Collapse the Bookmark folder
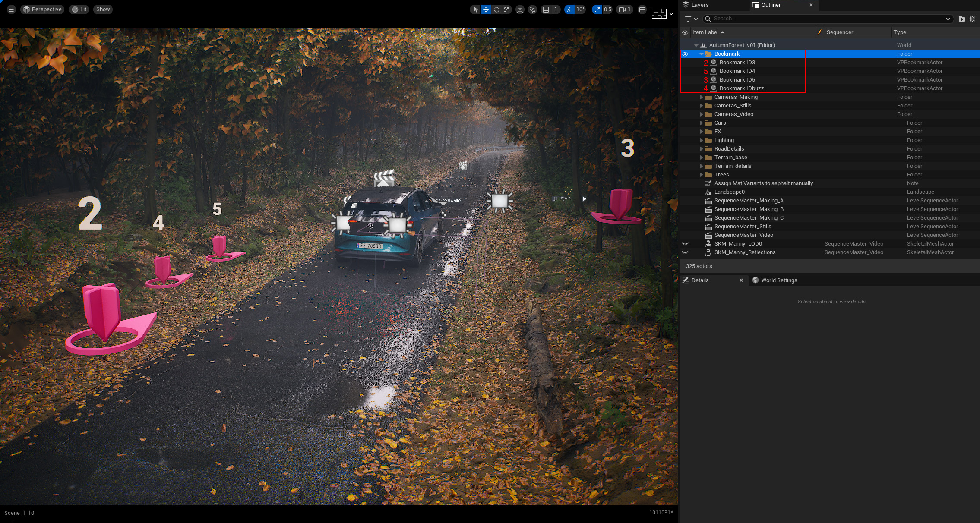This screenshot has height=523, width=980. pos(702,54)
